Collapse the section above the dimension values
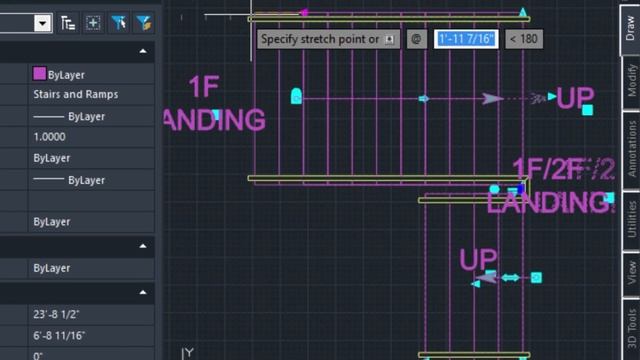 click(143, 292)
